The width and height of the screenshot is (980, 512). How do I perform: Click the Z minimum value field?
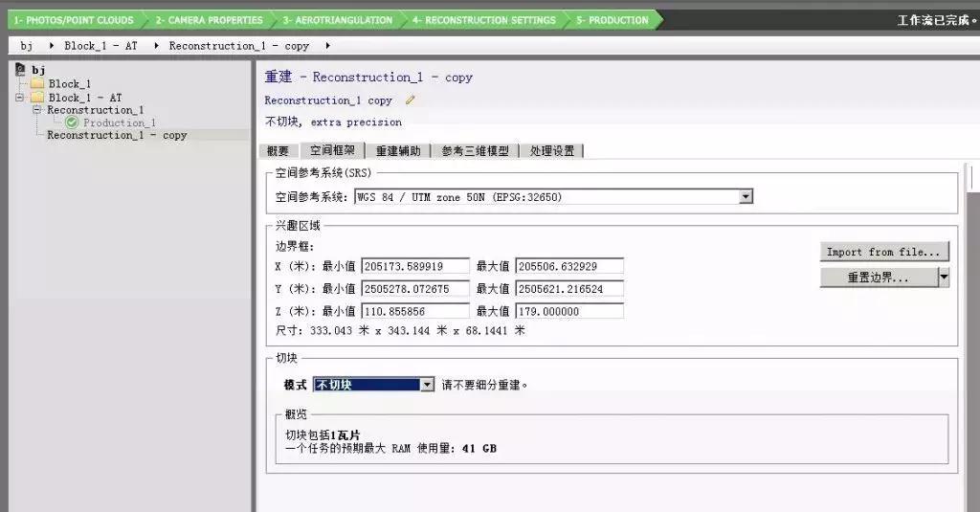415,311
